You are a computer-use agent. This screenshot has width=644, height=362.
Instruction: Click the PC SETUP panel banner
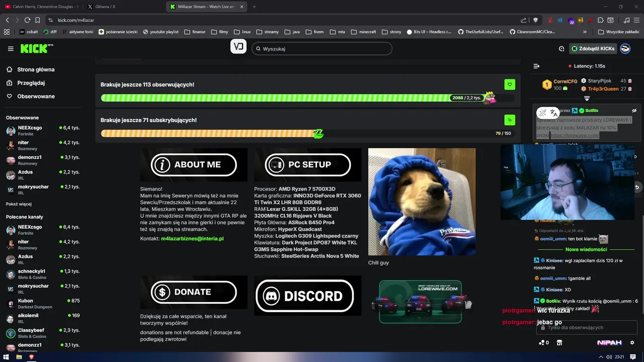[x=308, y=164]
